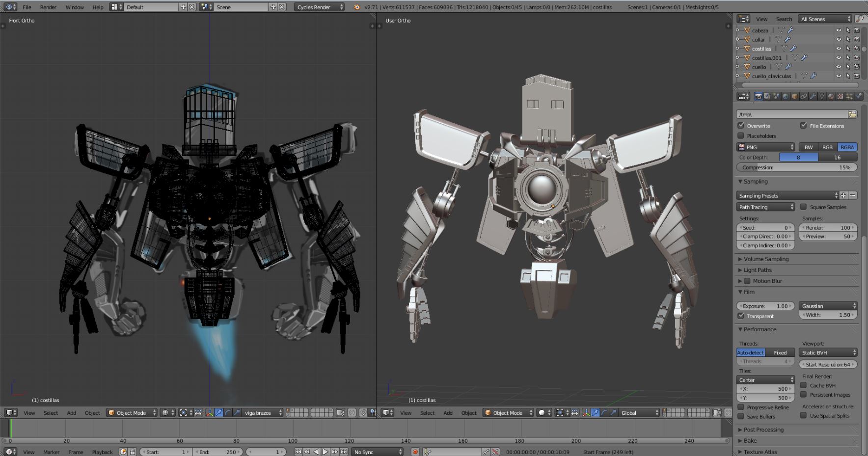The height and width of the screenshot is (456, 868).
Task: Expand the Light Paths panel
Action: click(758, 270)
